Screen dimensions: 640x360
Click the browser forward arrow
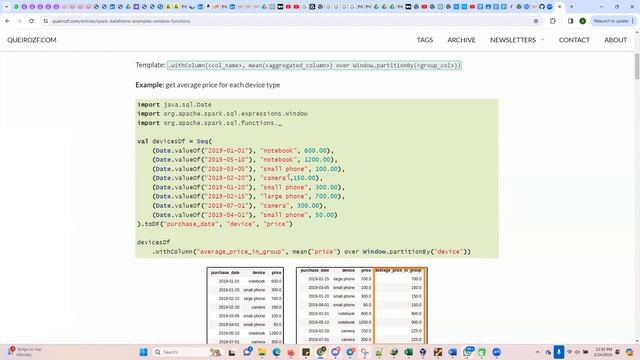[x=19, y=21]
